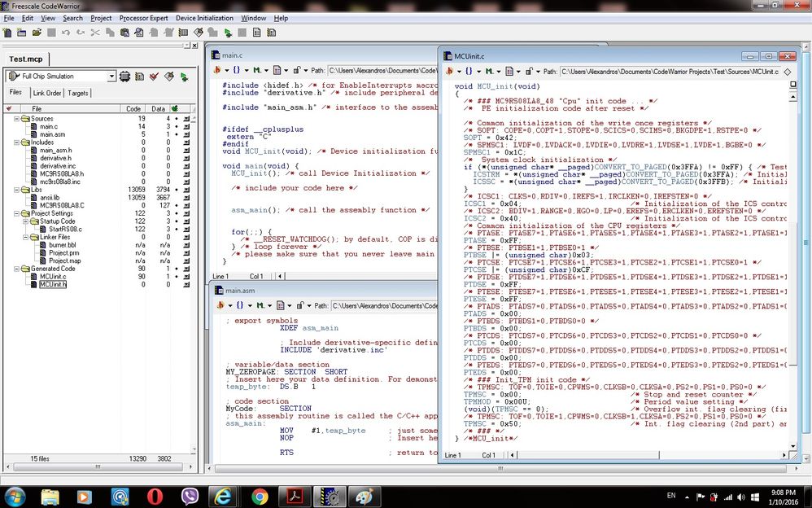Click the New Text File toolbar icon
Image resolution: width=812 pixels, height=508 pixels.
pos(8,33)
